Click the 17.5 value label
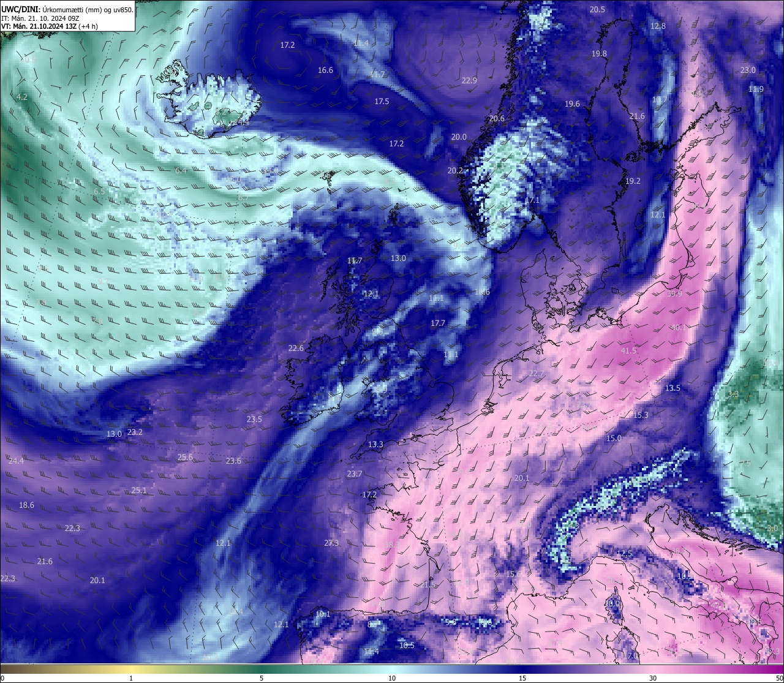 [382, 101]
